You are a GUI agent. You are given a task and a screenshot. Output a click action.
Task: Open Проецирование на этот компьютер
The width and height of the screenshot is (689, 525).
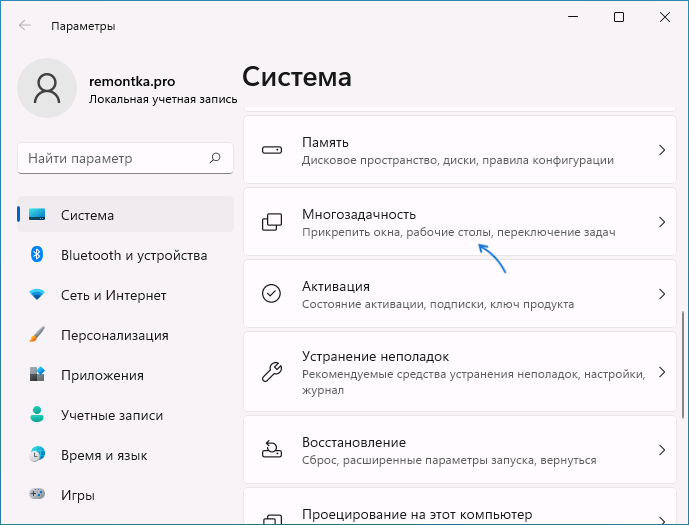(x=460, y=506)
